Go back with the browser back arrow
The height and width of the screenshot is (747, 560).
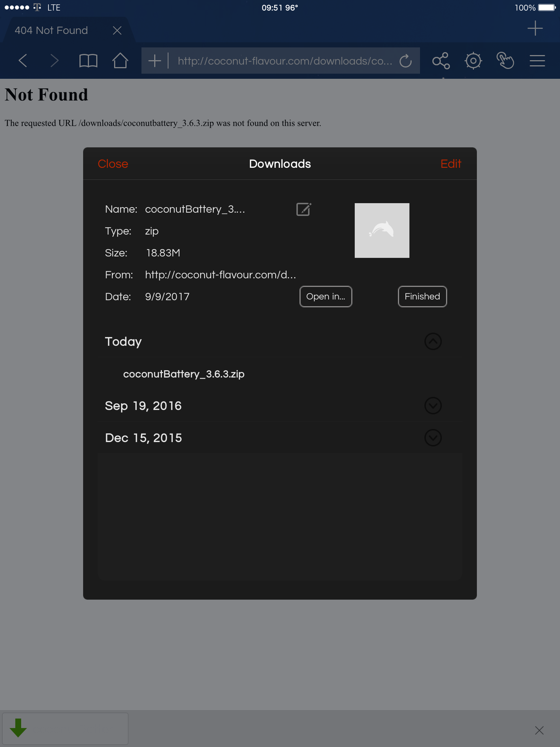[x=23, y=61]
